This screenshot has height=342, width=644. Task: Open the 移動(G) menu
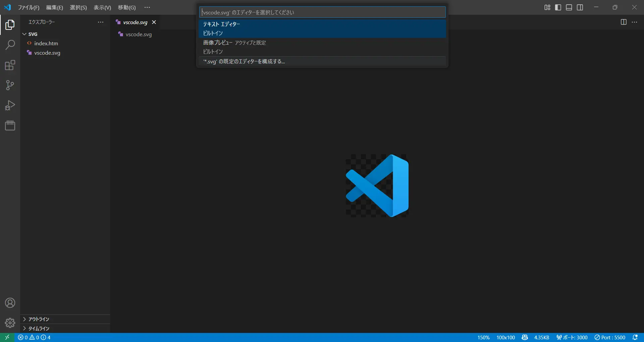(x=127, y=7)
